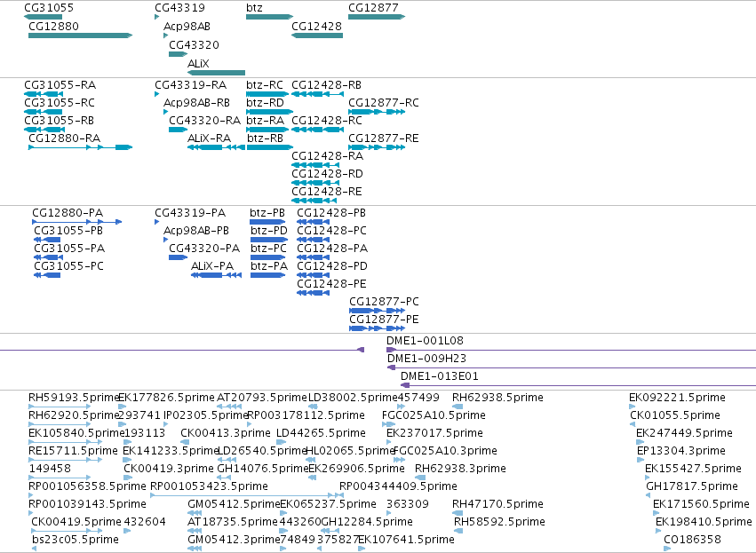Select transcript CG12880-RA
Screen dimensions: 756x553
coord(65,138)
